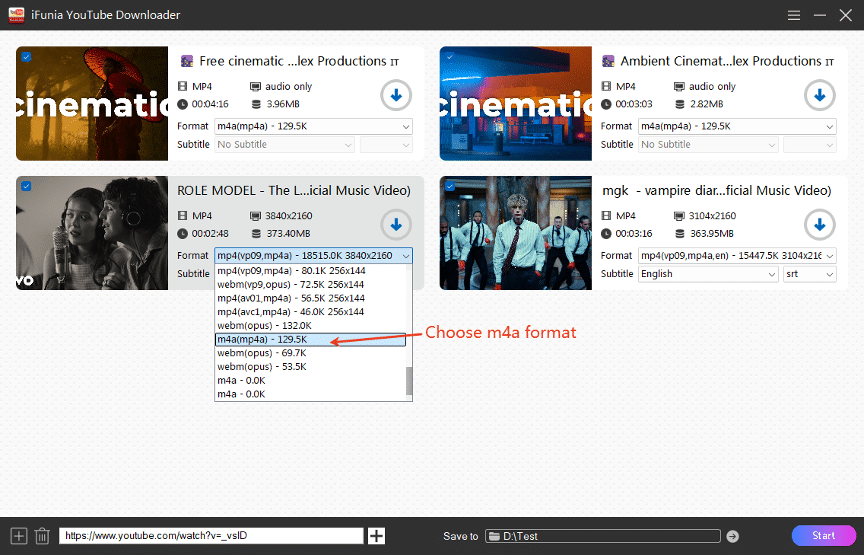
Task: Download the ROLE MODEL music video
Action: (396, 225)
